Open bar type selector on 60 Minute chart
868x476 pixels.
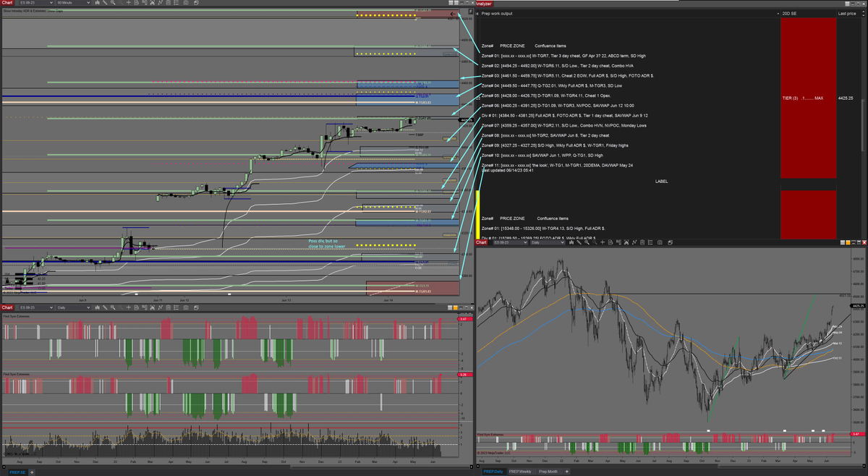pyautogui.click(x=98, y=3)
